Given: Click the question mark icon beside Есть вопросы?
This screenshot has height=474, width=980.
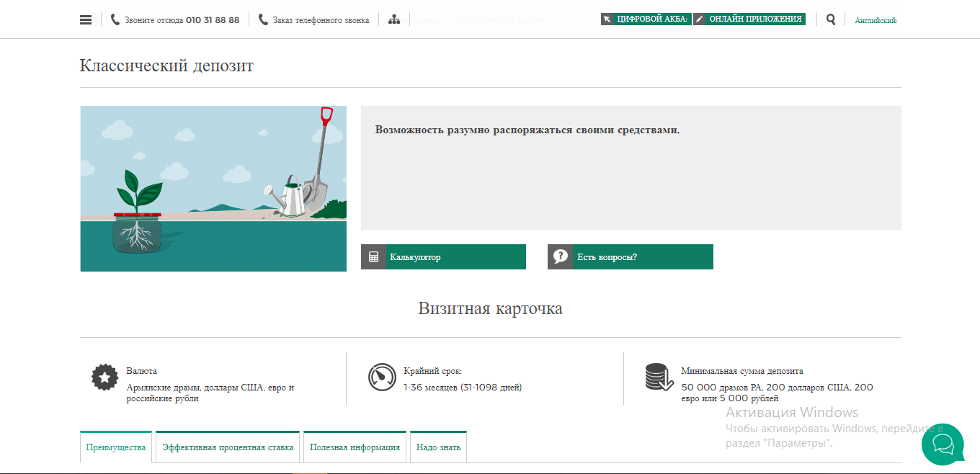Looking at the screenshot, I should 560,256.
